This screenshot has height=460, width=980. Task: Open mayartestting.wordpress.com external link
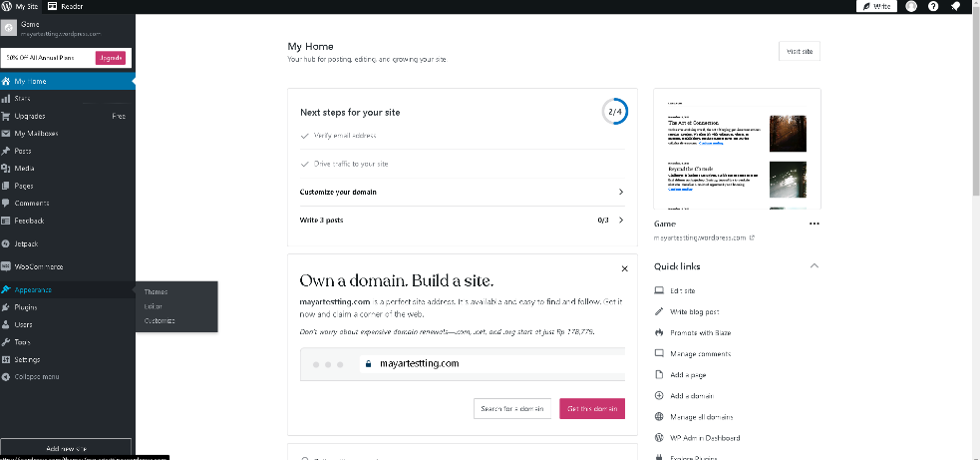[704, 238]
